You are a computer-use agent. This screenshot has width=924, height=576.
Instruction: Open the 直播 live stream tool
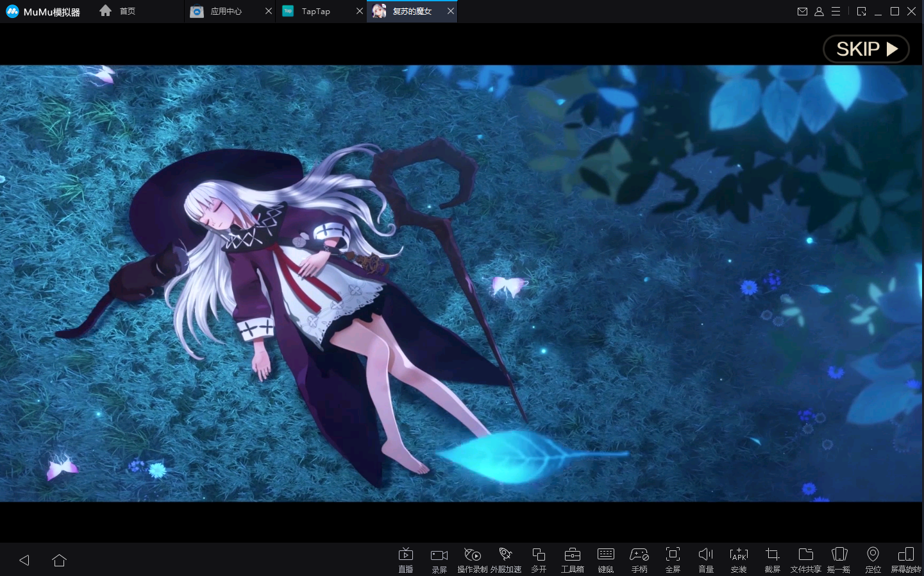(405, 559)
